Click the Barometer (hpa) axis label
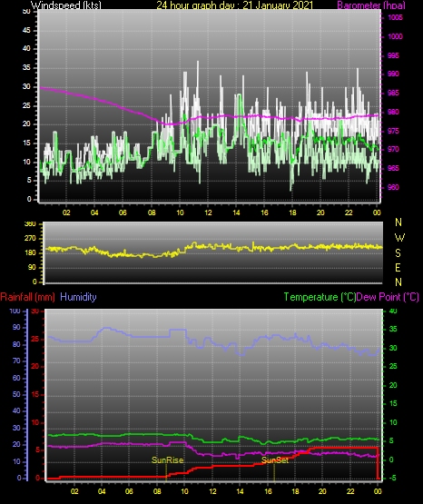Viewport: 423px width, 504px height. click(371, 5)
